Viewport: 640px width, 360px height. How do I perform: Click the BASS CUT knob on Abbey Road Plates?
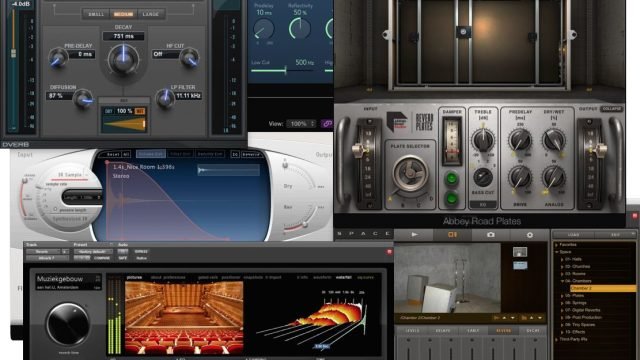tap(482, 177)
